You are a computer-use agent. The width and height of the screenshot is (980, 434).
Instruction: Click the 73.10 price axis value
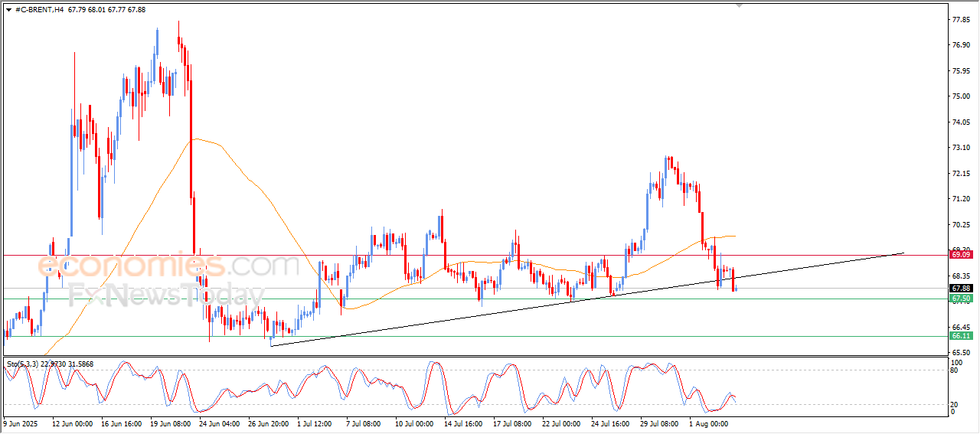[961, 148]
